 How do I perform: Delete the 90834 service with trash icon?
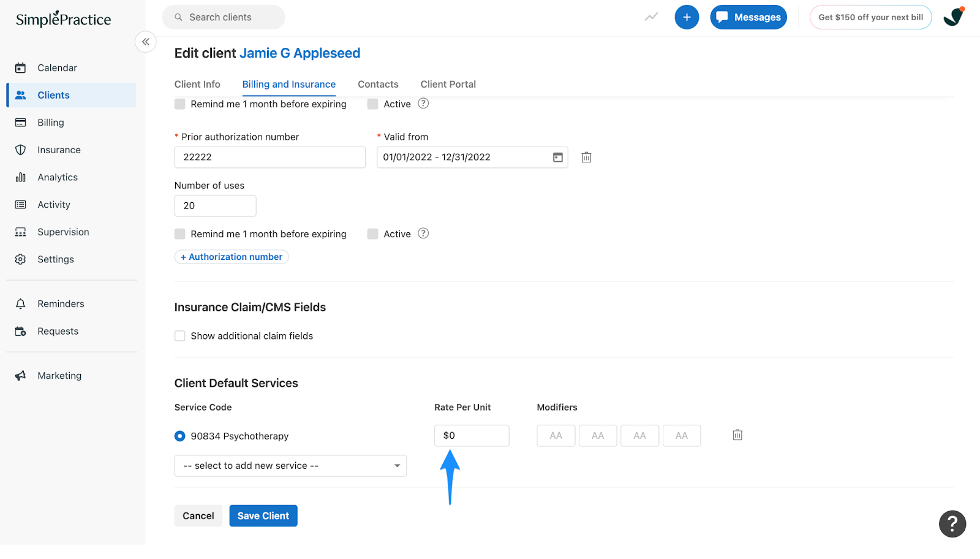(x=737, y=435)
